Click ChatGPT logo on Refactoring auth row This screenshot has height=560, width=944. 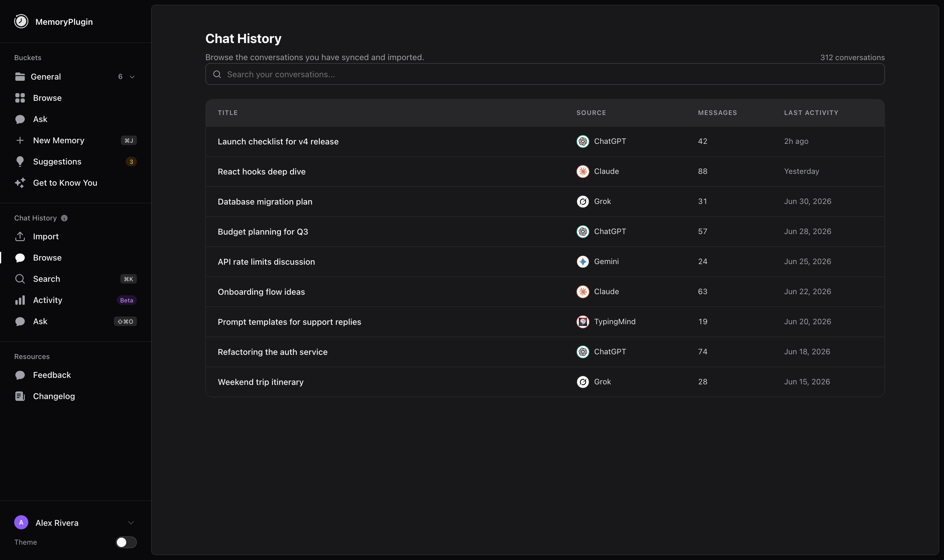(x=583, y=352)
